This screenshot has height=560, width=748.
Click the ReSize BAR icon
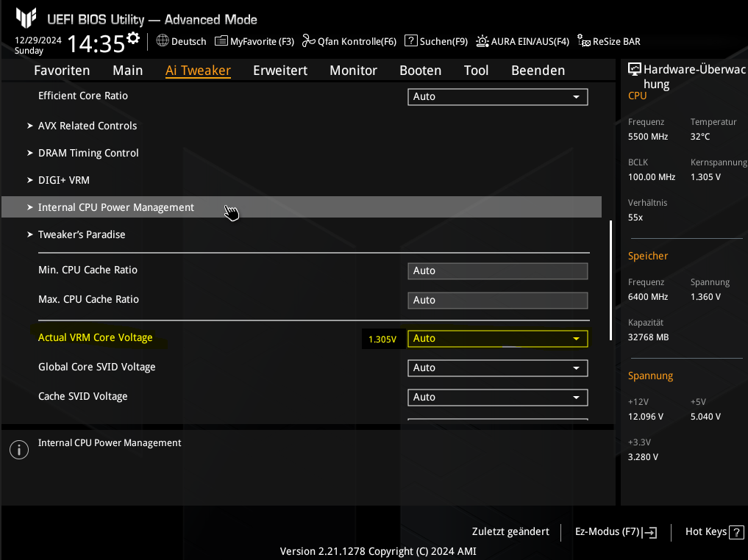[583, 41]
